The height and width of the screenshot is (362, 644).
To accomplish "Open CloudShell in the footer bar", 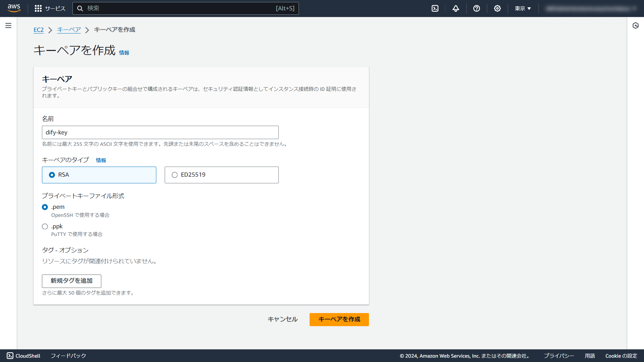I will 23,356.
